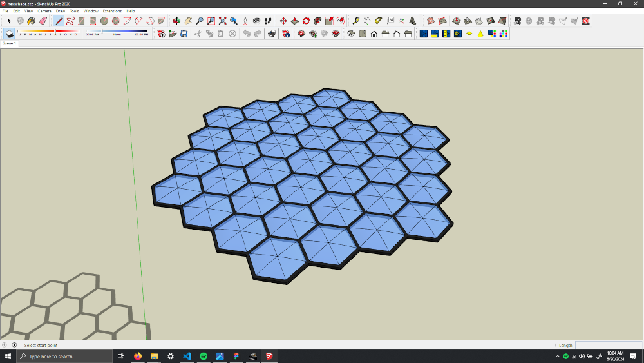Select the Rectangle tool

point(81,21)
